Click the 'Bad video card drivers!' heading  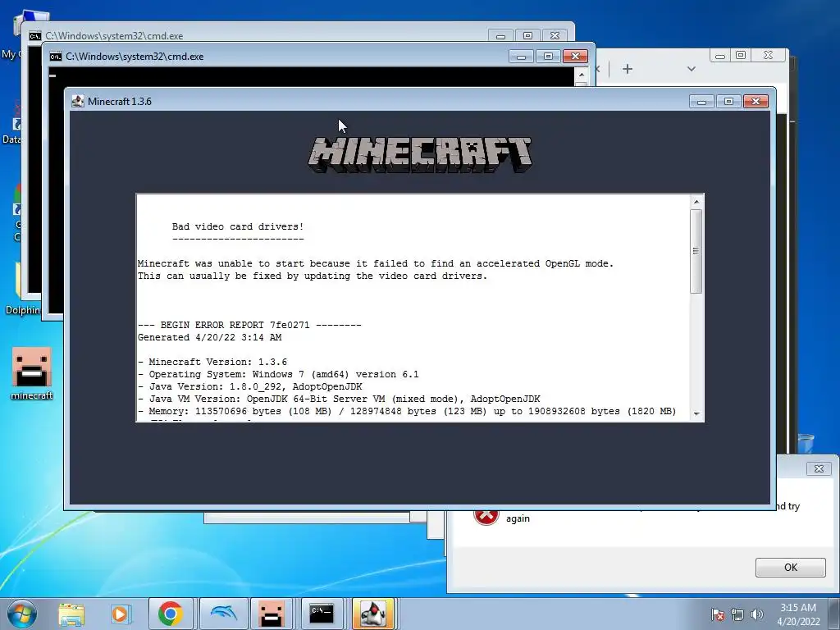point(238,226)
